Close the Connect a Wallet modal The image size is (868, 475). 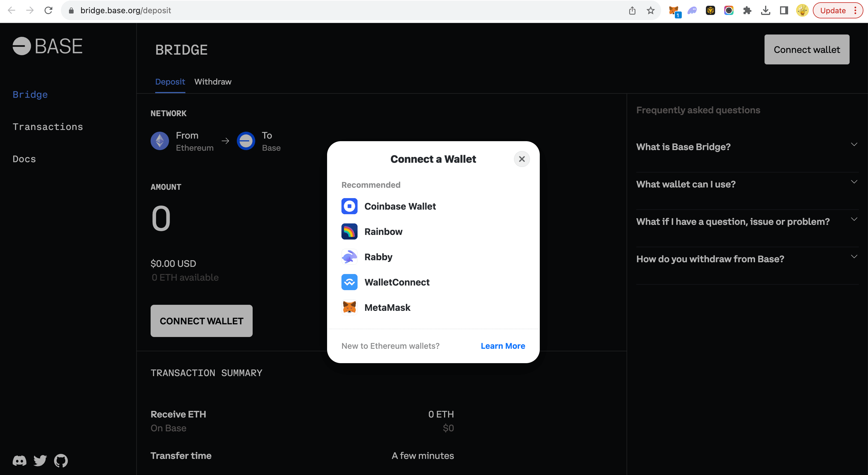pos(521,158)
